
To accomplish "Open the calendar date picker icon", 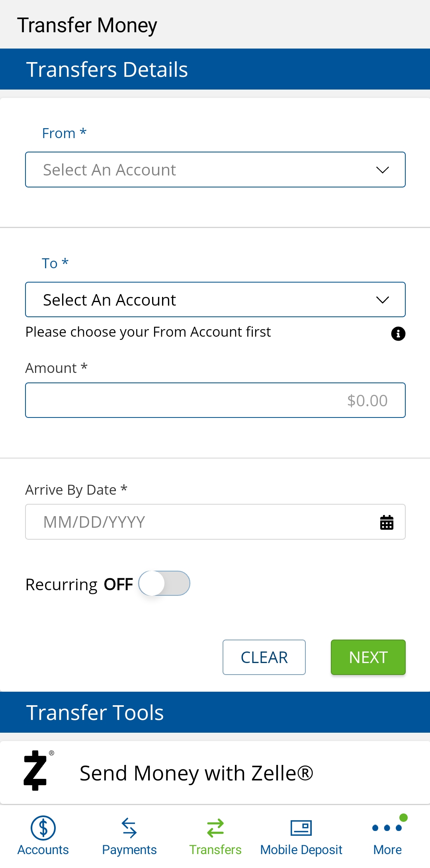I will point(387,522).
